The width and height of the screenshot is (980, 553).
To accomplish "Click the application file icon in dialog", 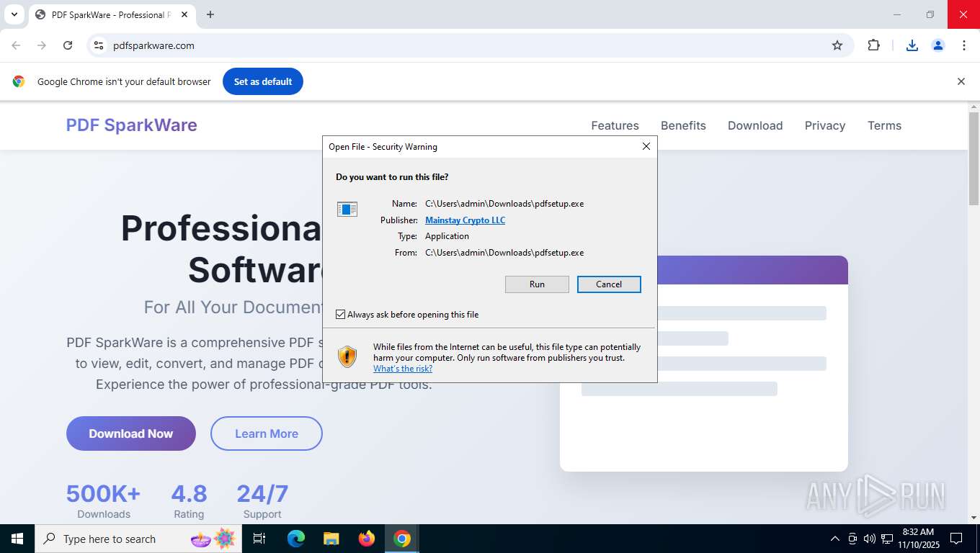I will 347,210.
